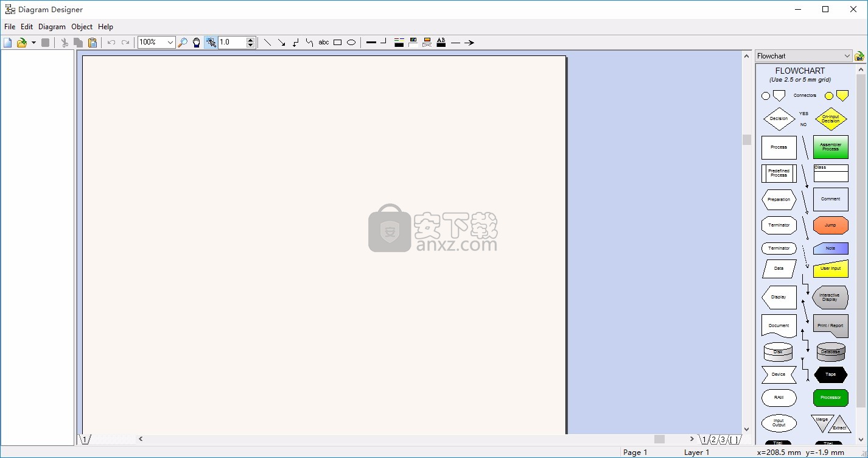The height and width of the screenshot is (458, 868).
Task: Pick the gray Database cylinder shape
Action: (831, 352)
